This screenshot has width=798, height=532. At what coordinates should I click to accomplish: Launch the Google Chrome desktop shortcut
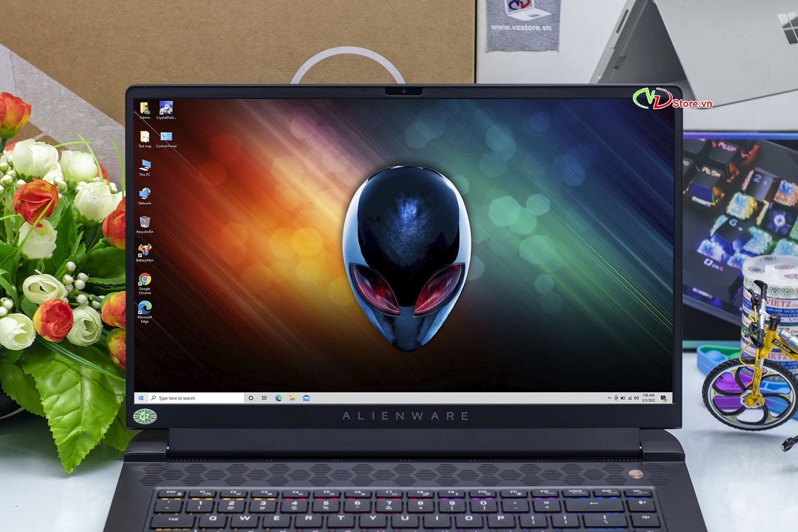145,284
